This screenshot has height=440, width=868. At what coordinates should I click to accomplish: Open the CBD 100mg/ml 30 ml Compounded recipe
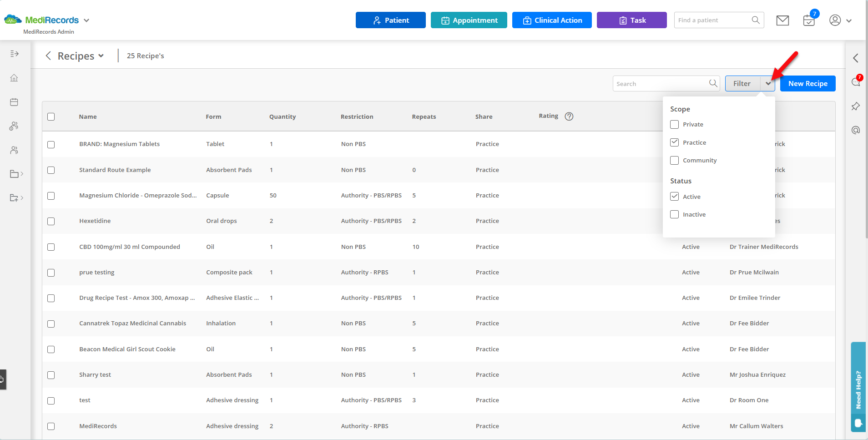tap(130, 247)
